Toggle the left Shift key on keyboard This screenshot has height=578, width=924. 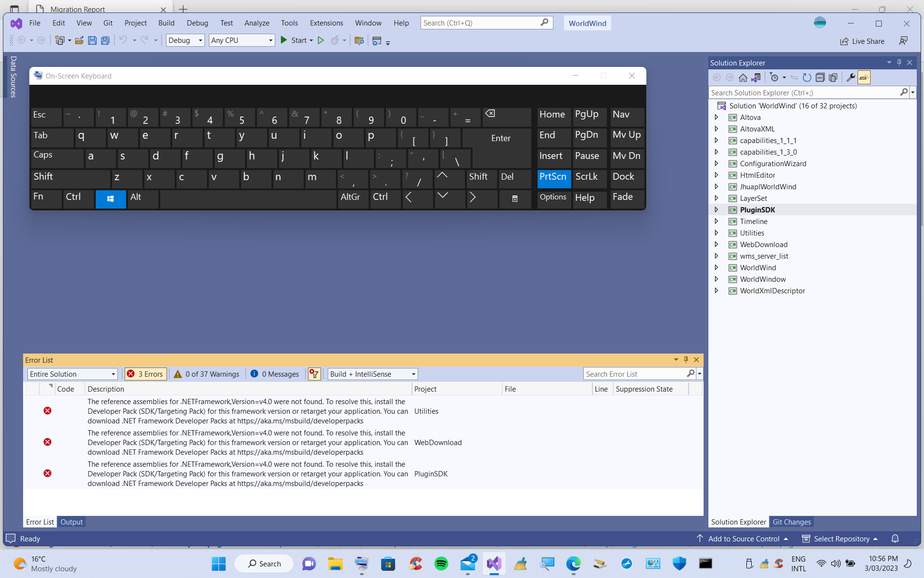coord(71,178)
